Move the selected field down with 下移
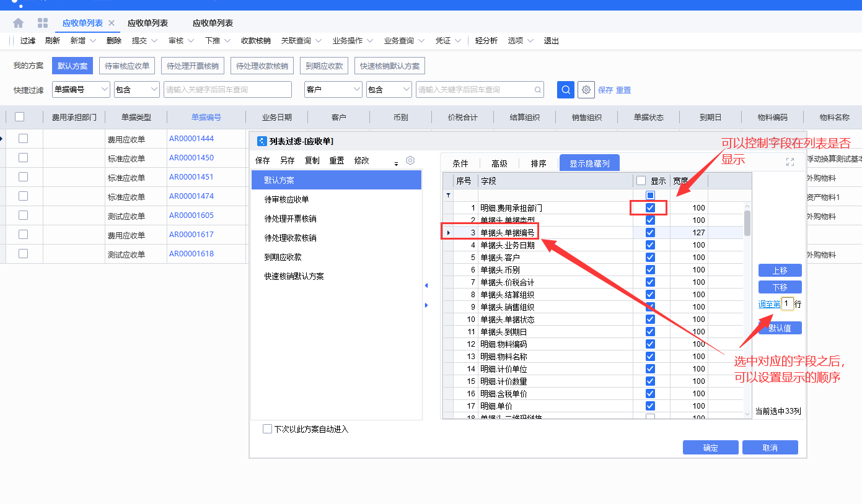This screenshot has width=862, height=504. tap(780, 287)
